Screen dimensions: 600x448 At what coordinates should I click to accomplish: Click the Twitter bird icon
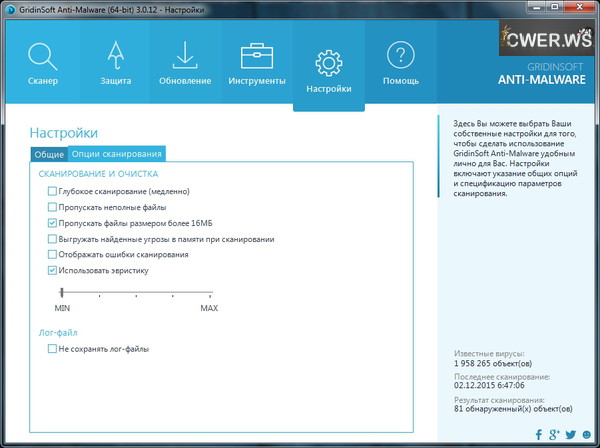(570, 435)
